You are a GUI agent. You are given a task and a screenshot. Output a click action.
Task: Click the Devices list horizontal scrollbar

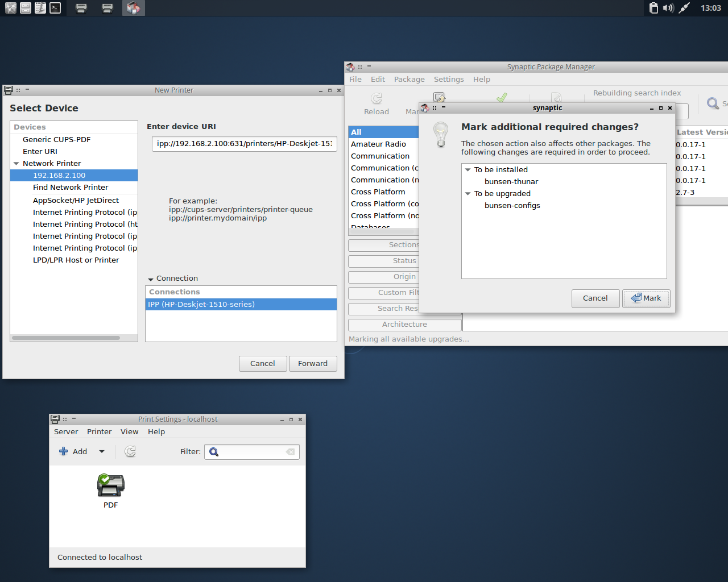tap(66, 338)
